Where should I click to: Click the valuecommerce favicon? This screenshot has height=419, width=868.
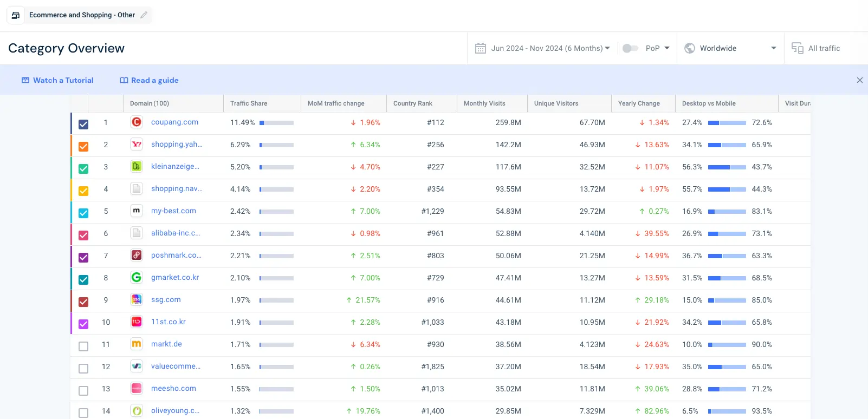pyautogui.click(x=137, y=366)
